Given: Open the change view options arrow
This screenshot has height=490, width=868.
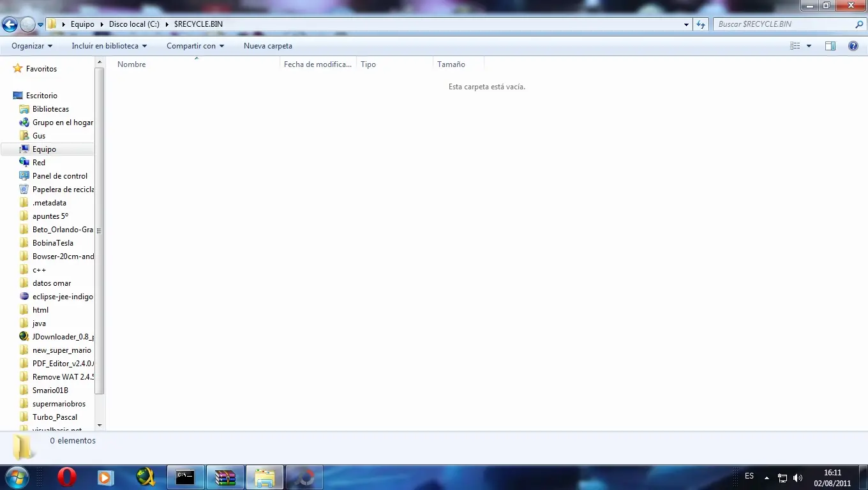Looking at the screenshot, I should pyautogui.click(x=809, y=46).
